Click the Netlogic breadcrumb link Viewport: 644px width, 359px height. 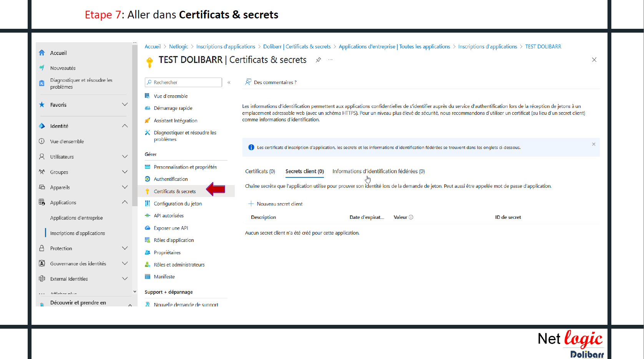point(178,46)
